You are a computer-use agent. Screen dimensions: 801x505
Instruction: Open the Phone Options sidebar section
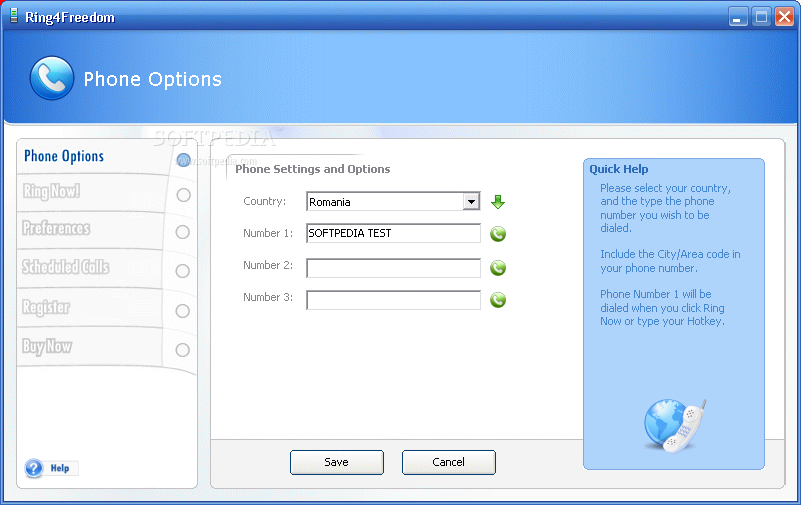(64, 156)
